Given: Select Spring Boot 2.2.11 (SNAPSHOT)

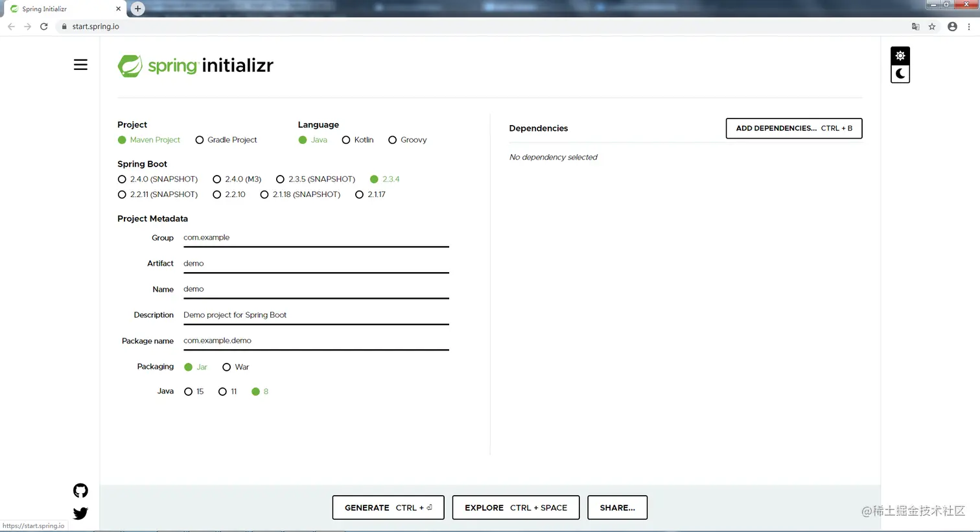Looking at the screenshot, I should 157,194.
